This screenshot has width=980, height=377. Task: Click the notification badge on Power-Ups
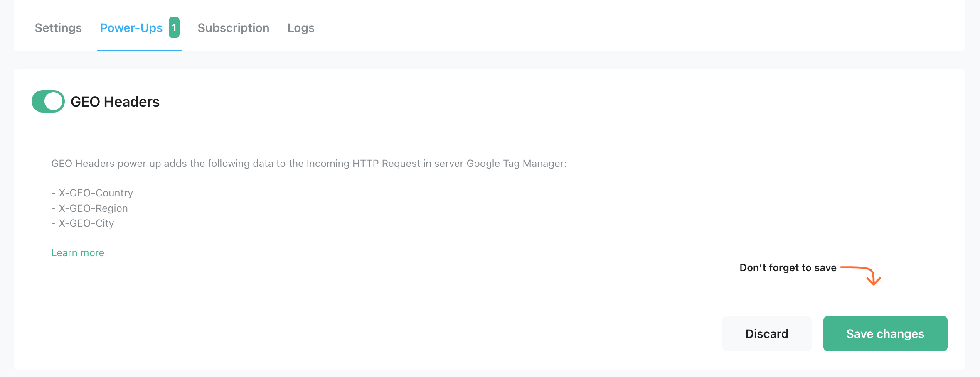pos(175,27)
